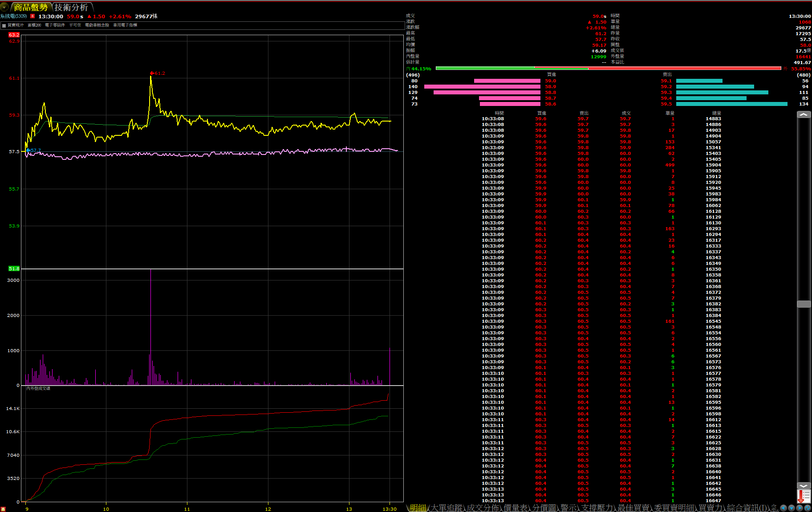Image resolution: width=812 pixels, height=512 pixels.
Task: Click the blue right-arrow tab navigation icon
Action: point(800,508)
